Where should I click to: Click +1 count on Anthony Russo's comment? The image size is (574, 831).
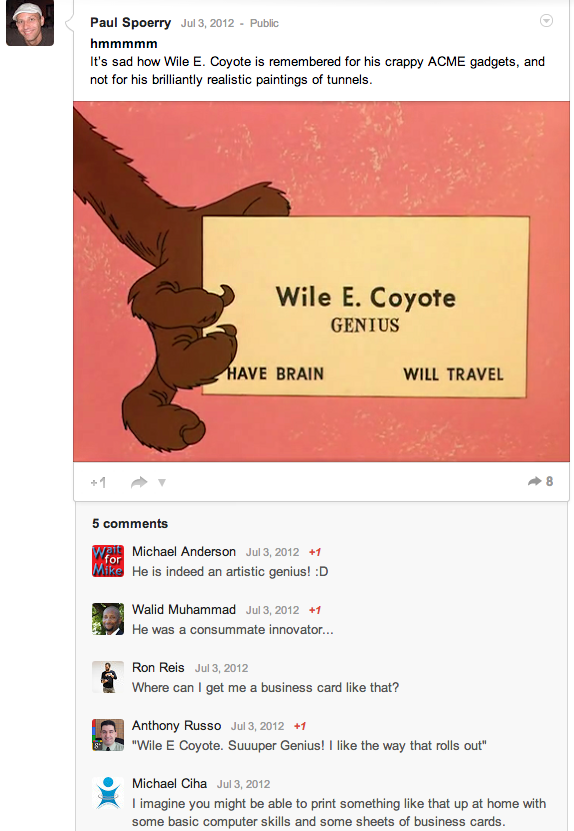click(300, 726)
